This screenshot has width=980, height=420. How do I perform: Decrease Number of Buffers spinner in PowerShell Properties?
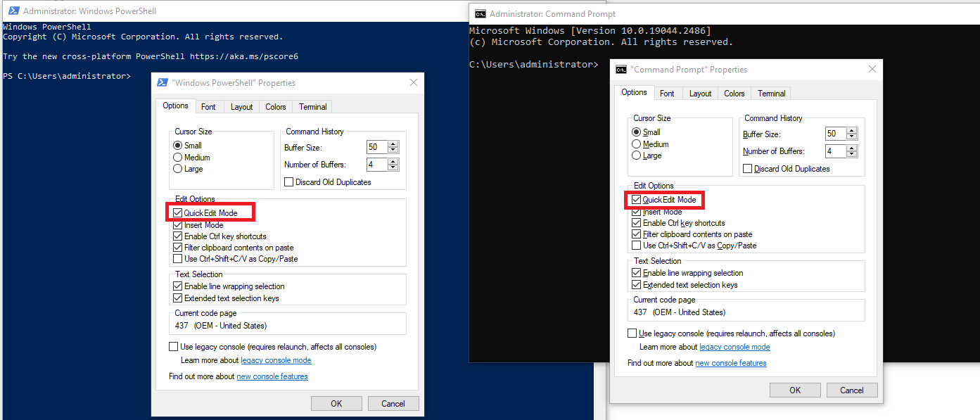[x=393, y=168]
